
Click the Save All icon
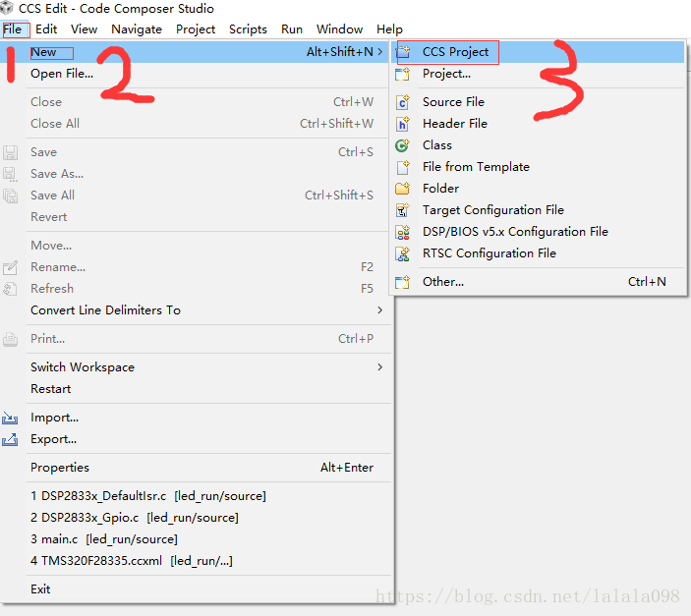pyautogui.click(x=10, y=196)
